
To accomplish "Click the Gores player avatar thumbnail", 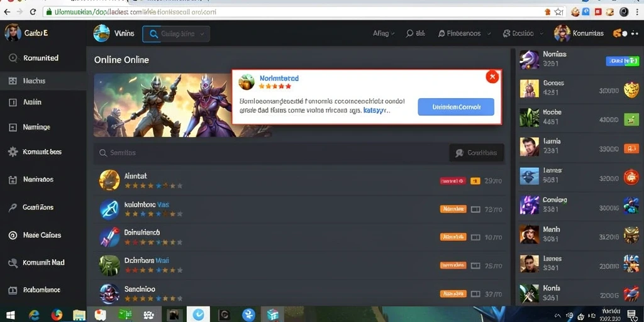I will click(x=529, y=88).
